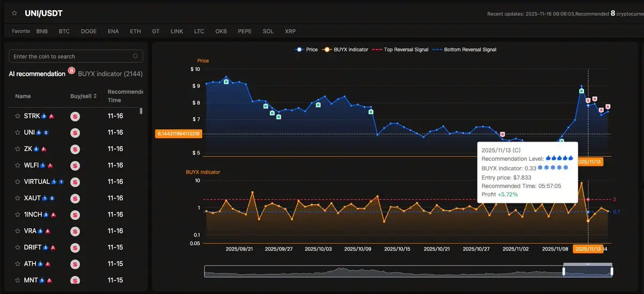Select BNB from the favorites bar

[42, 31]
